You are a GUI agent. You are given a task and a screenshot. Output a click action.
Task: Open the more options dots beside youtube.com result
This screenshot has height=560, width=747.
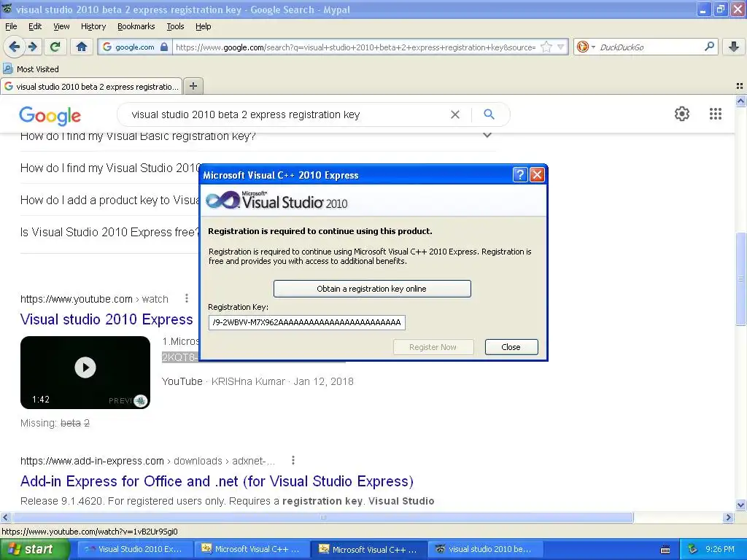tap(186, 298)
